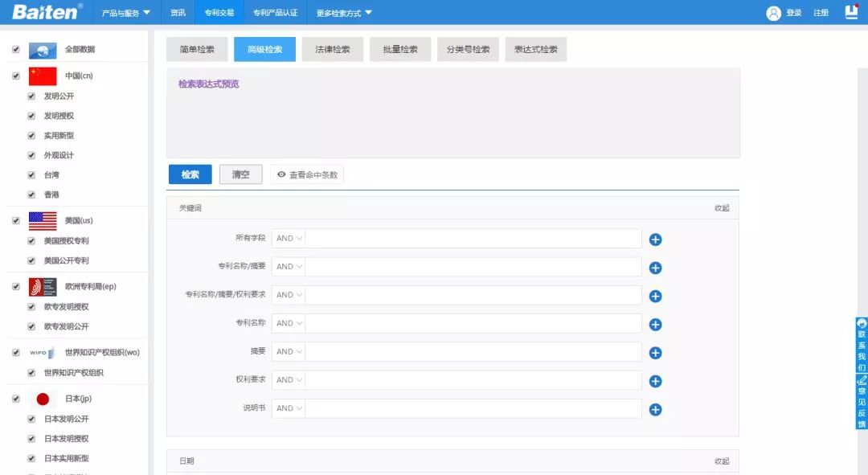Image resolution: width=868 pixels, height=475 pixels.
Task: Click the 清空 clear button
Action: [x=240, y=174]
